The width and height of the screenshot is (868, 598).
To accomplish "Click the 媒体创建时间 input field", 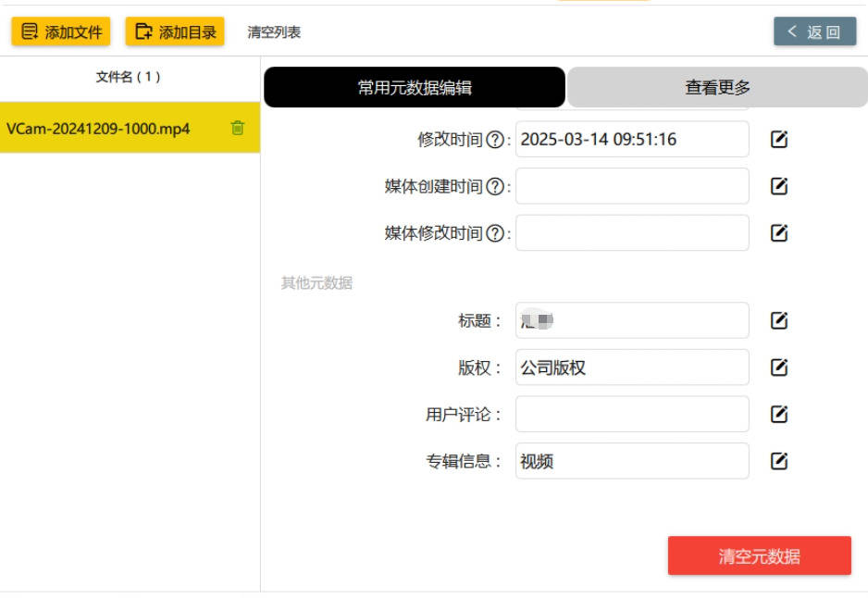I will click(632, 186).
